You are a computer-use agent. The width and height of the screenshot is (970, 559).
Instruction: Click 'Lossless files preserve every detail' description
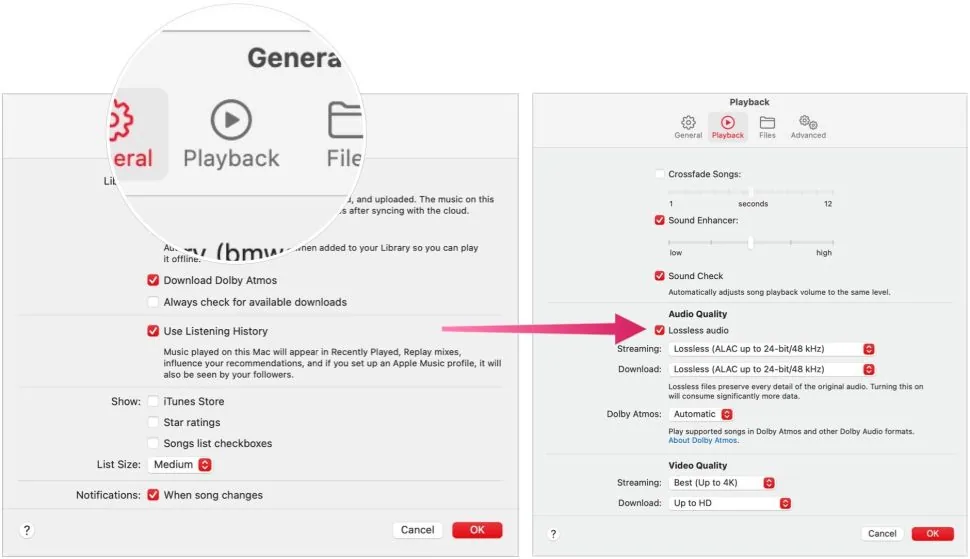pyautogui.click(x=796, y=391)
